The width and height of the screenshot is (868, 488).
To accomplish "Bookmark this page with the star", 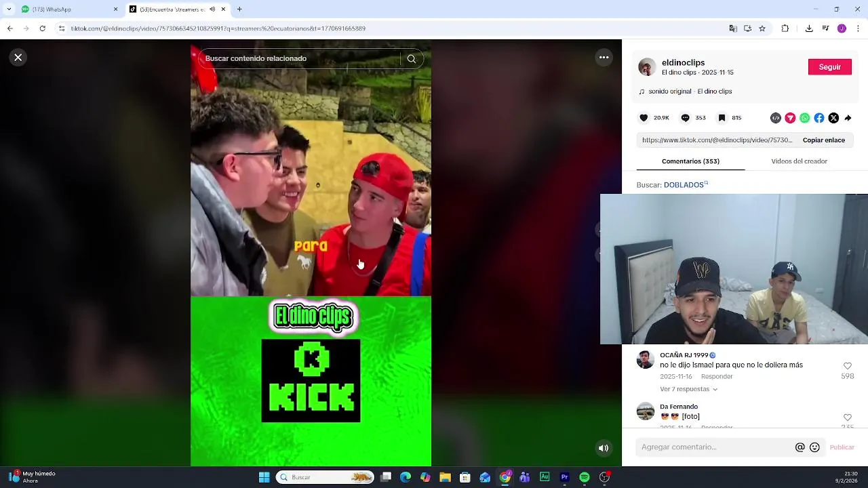I will pyautogui.click(x=762, y=28).
